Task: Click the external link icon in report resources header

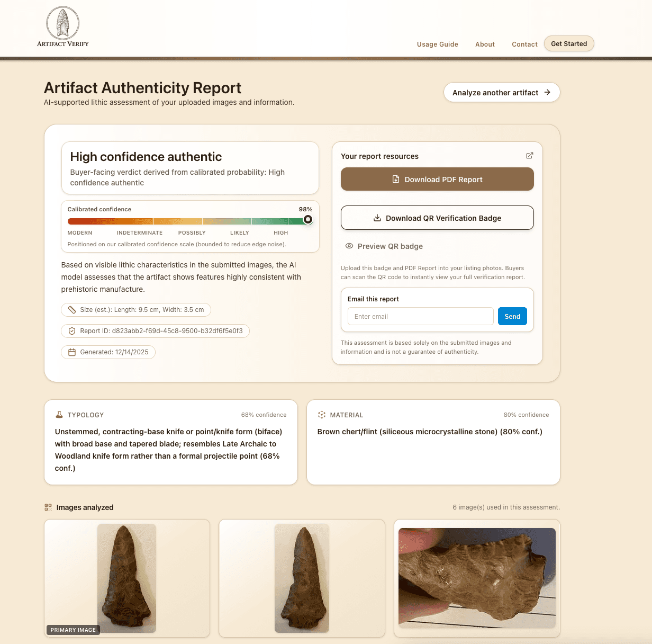Action: click(x=530, y=156)
